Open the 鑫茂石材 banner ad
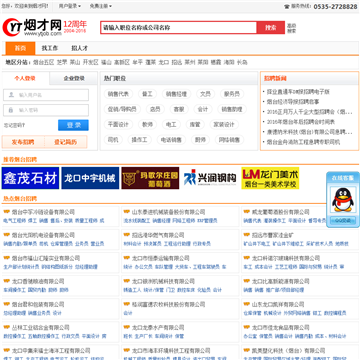The width and height of the screenshot is (360, 360). pyautogui.click(x=30, y=178)
